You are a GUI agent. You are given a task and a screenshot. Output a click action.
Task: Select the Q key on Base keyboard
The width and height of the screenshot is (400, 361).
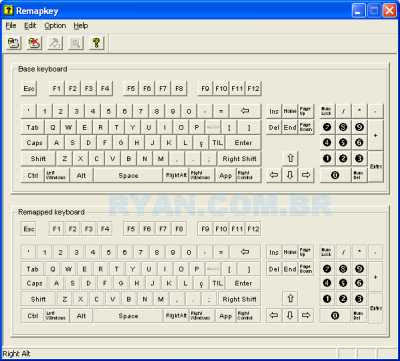click(53, 127)
